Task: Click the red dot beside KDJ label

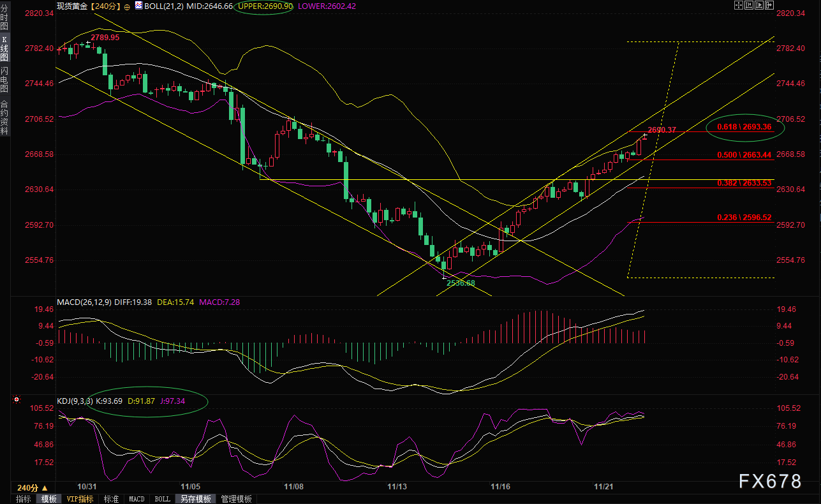Action: [15, 400]
